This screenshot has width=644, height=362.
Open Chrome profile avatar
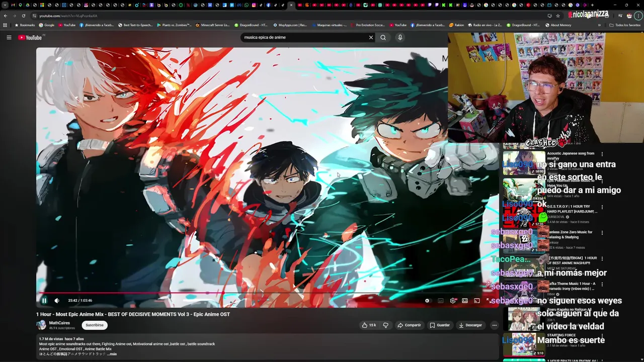click(x=629, y=16)
